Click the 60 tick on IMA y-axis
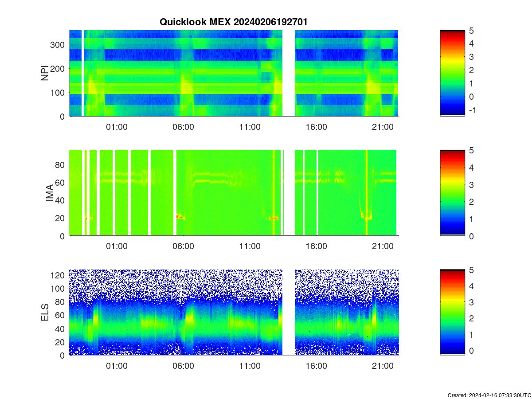The image size is (532, 399). click(x=61, y=183)
